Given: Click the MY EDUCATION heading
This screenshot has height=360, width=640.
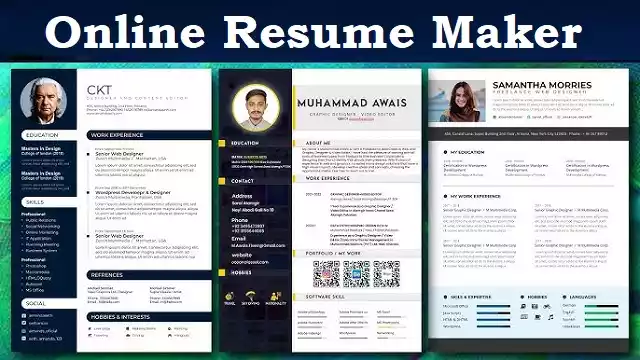Looking at the screenshot, I should (467, 152).
